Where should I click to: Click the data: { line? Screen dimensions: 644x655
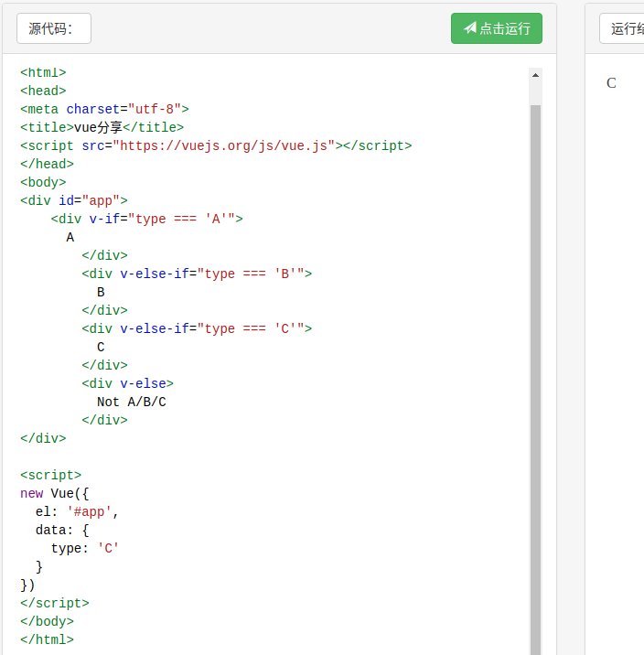tap(62, 530)
